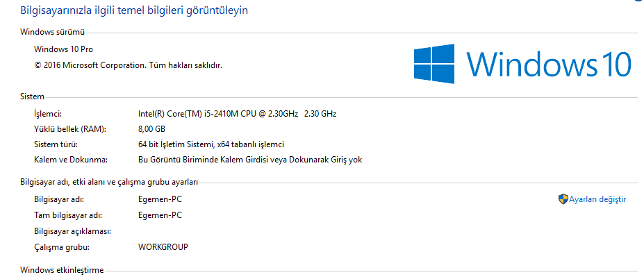This screenshot has width=644, height=277.
Task: Select the 8,00 GB installed memory value
Action: [x=152, y=129]
